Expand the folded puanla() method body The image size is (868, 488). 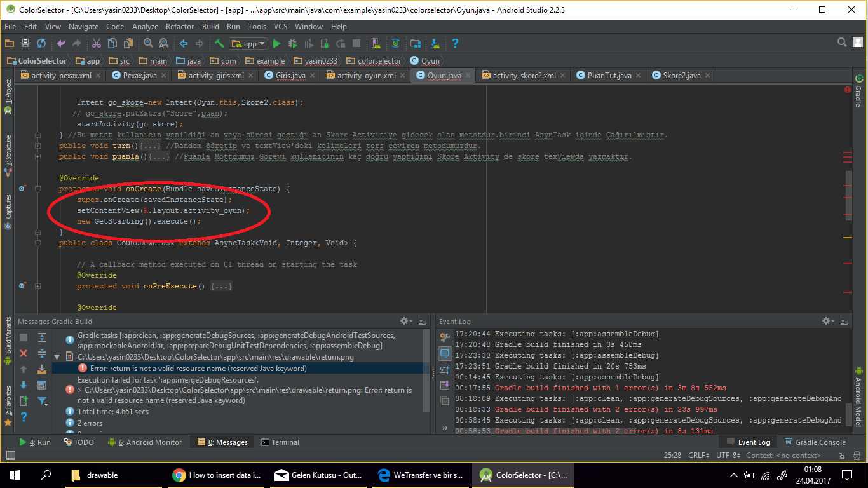pyautogui.click(x=159, y=156)
